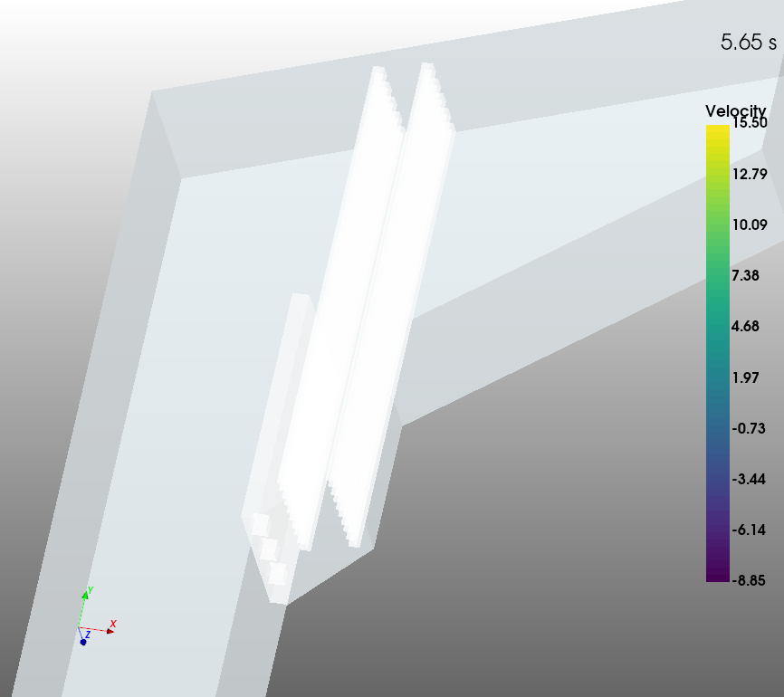Click the 4.68 legend value
The width and height of the screenshot is (784, 697).
(x=745, y=327)
